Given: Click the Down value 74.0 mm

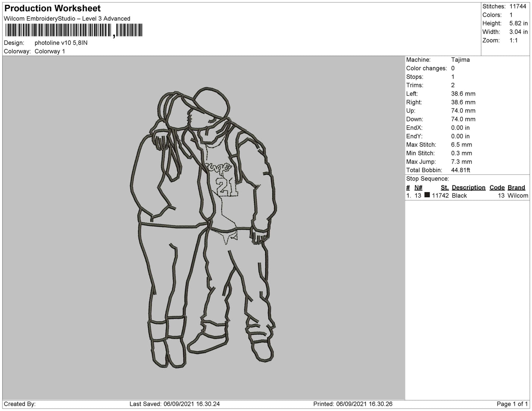Looking at the screenshot, I should [463, 119].
